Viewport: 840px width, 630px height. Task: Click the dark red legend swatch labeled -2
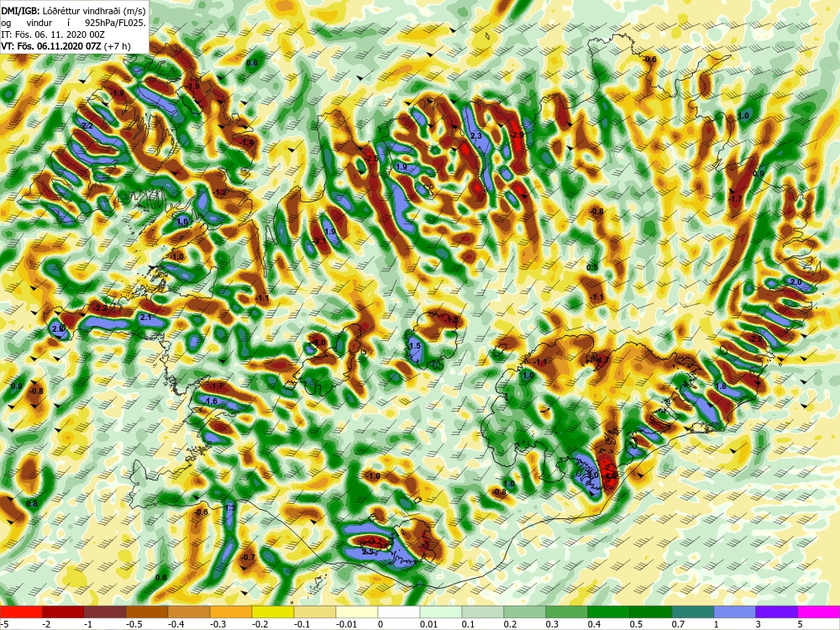pyautogui.click(x=63, y=612)
